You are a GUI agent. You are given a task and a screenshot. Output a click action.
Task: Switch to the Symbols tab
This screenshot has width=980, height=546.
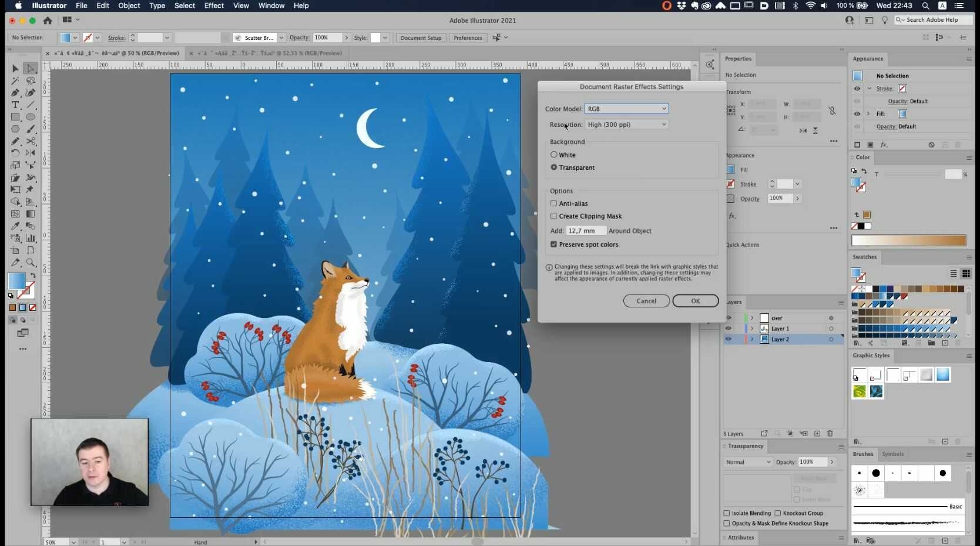click(892, 454)
